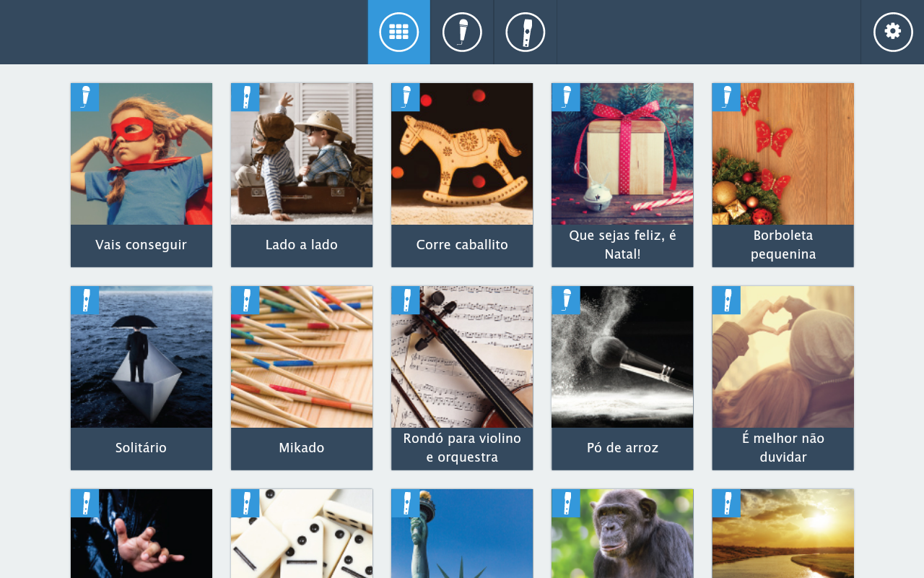This screenshot has height=578, width=924.
Task: Select the Lado a lado title label
Action: 302,245
